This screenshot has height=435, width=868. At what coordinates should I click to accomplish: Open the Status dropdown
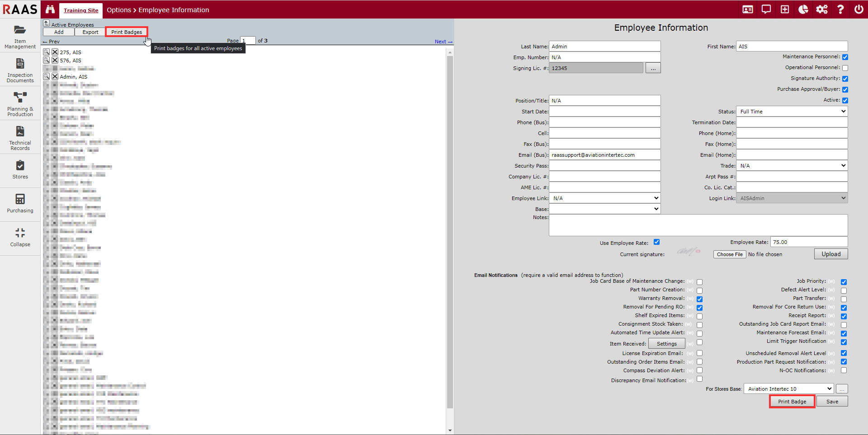(792, 112)
